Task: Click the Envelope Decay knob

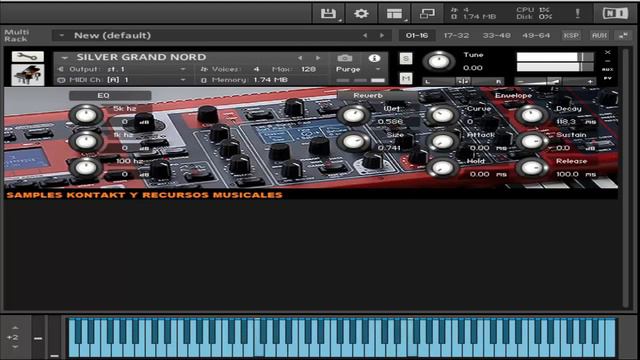Action: point(532,115)
